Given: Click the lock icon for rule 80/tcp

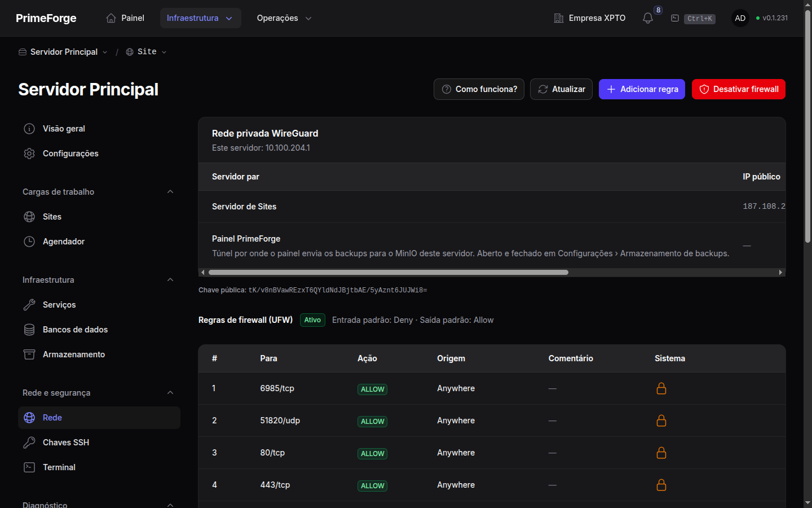Looking at the screenshot, I should (x=661, y=453).
